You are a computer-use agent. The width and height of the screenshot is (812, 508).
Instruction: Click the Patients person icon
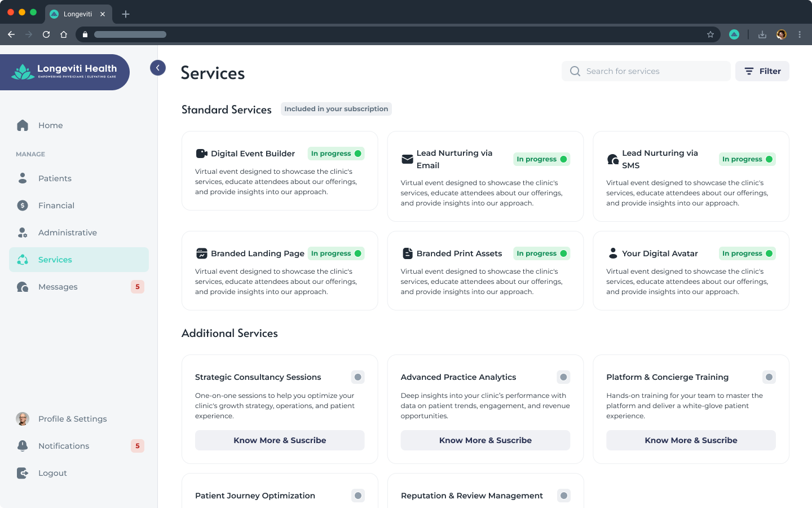(x=23, y=178)
